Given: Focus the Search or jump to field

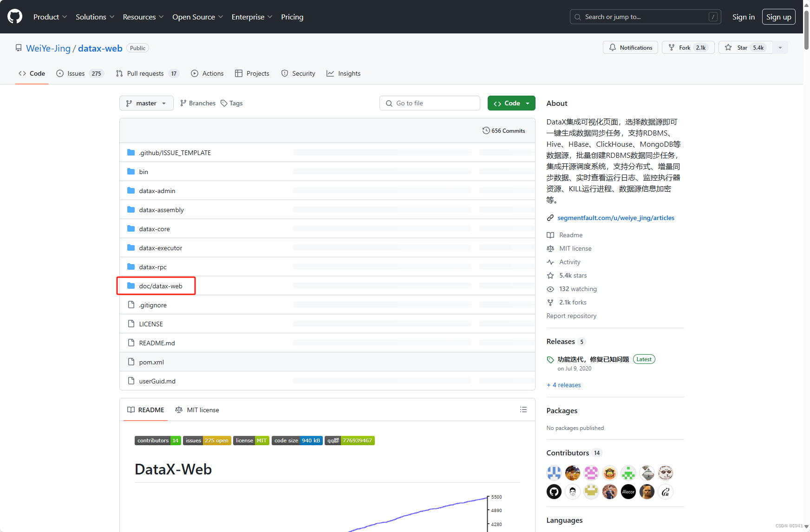Looking at the screenshot, I should (645, 17).
